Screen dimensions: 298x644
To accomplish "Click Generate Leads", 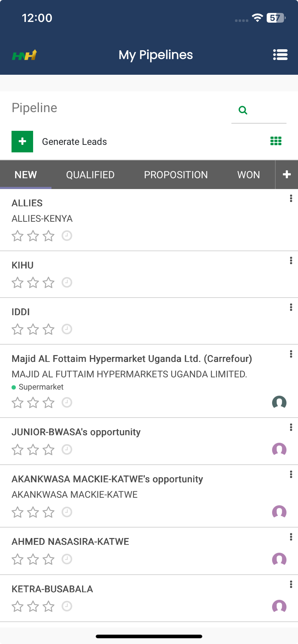I will click(74, 142).
